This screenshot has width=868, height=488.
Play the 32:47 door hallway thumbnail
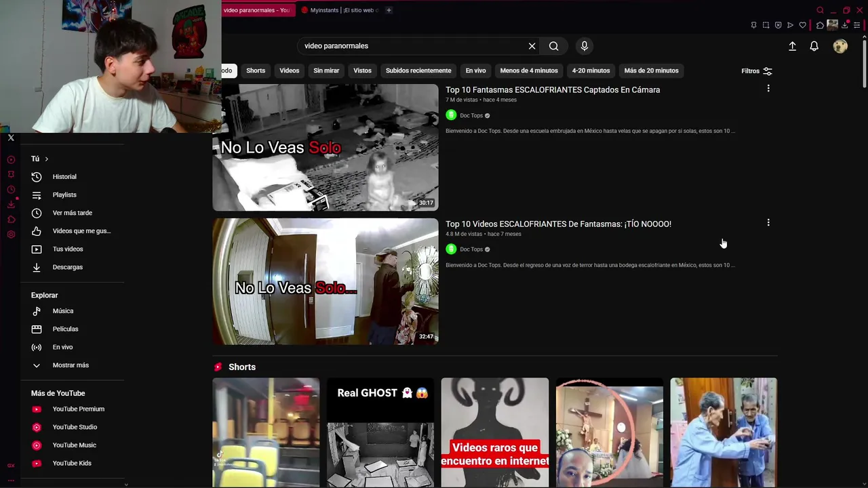[325, 281]
